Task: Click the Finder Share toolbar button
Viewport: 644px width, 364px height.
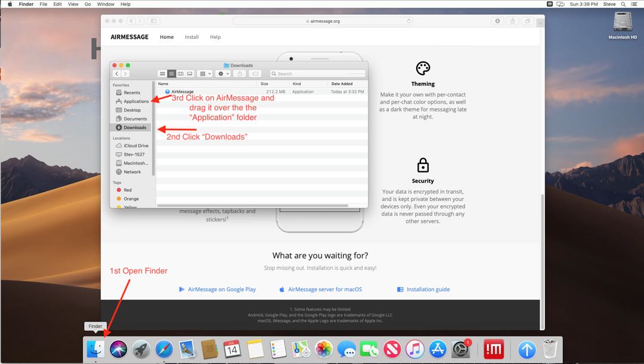Action: click(240, 73)
